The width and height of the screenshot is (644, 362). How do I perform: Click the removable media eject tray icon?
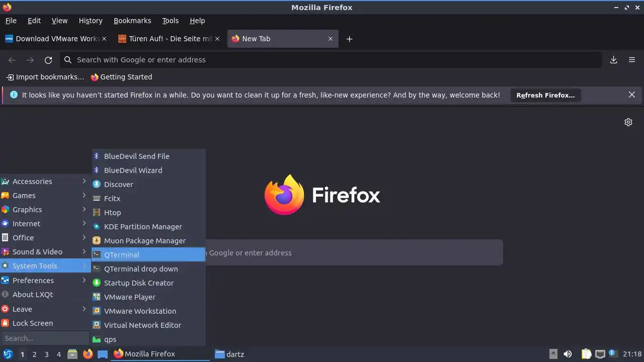[x=553, y=354]
